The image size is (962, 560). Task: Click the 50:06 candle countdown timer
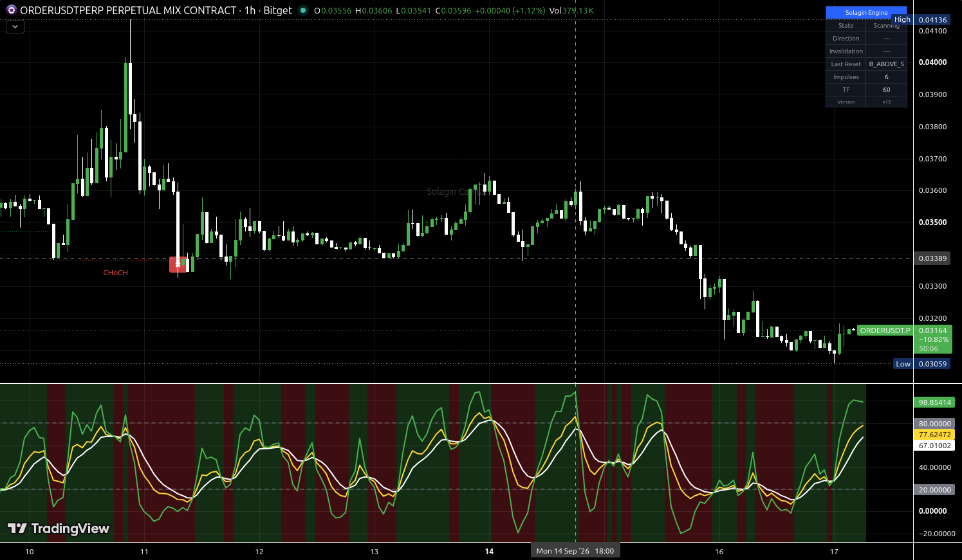pyautogui.click(x=928, y=348)
